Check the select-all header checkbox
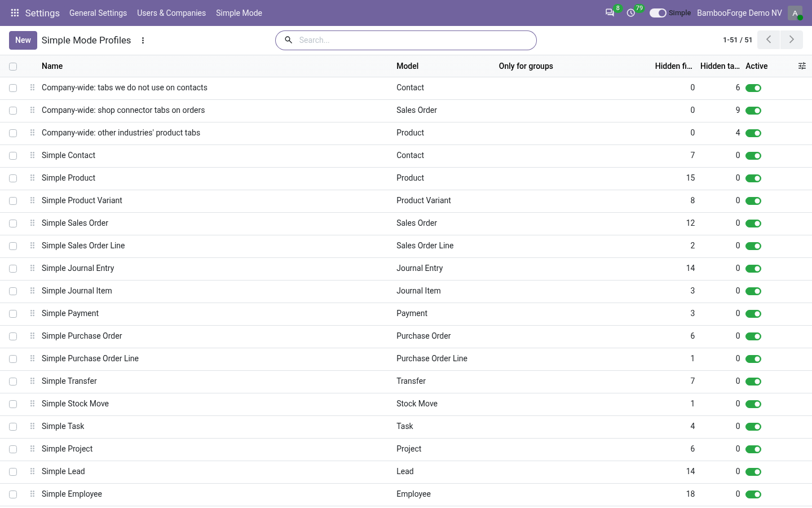Screen dimensions: 812x508 pos(13,67)
